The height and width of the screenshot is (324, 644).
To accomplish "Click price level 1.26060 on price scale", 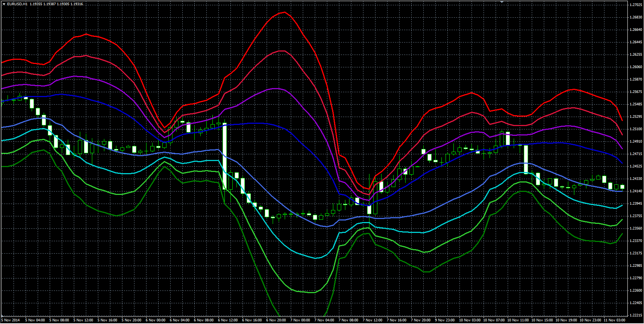I will click(636, 67).
